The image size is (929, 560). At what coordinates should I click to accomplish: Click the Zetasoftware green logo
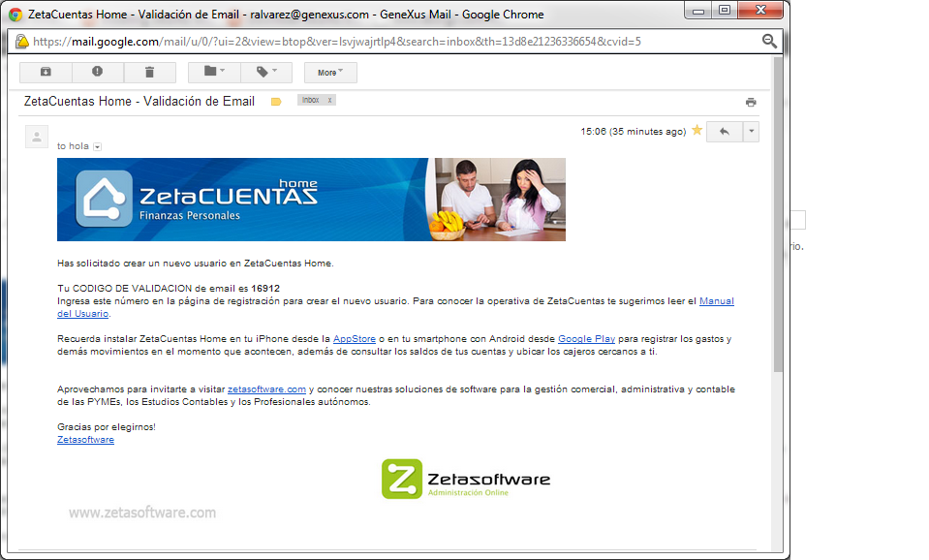coord(466,479)
